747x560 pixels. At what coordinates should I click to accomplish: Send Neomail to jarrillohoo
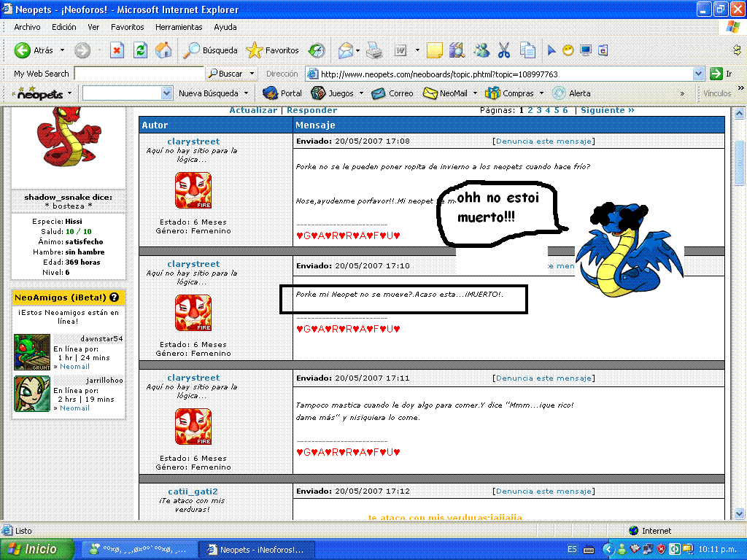[74, 408]
